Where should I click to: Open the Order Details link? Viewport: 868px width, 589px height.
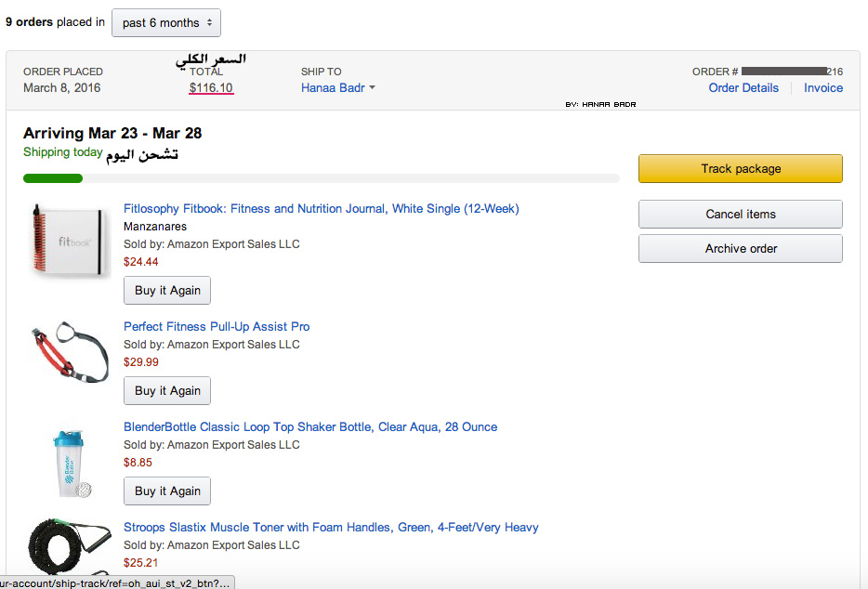(x=743, y=88)
